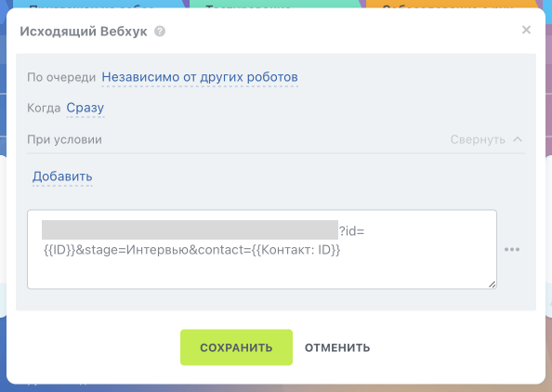
Task: Click the По очереди label
Action: tap(61, 77)
